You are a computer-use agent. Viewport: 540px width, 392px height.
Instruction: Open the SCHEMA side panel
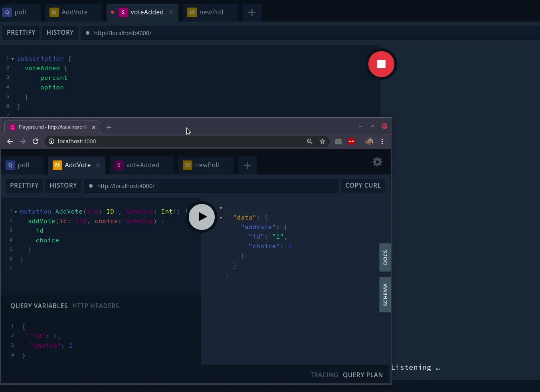385,295
